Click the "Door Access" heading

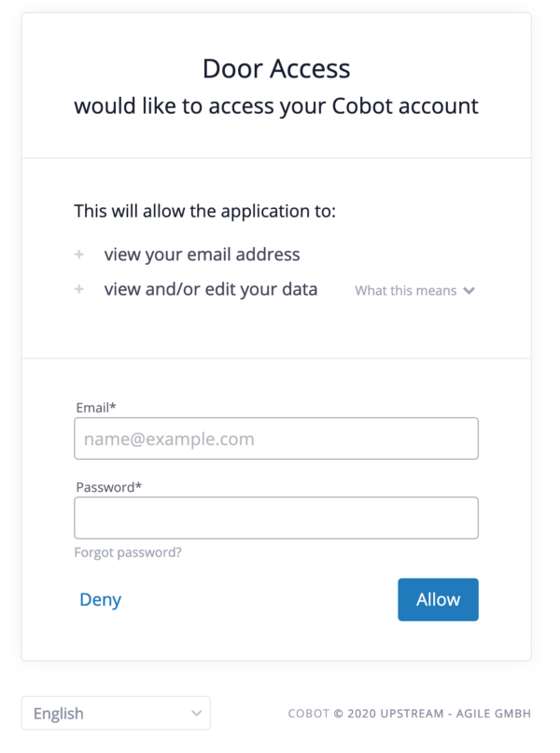pos(276,68)
